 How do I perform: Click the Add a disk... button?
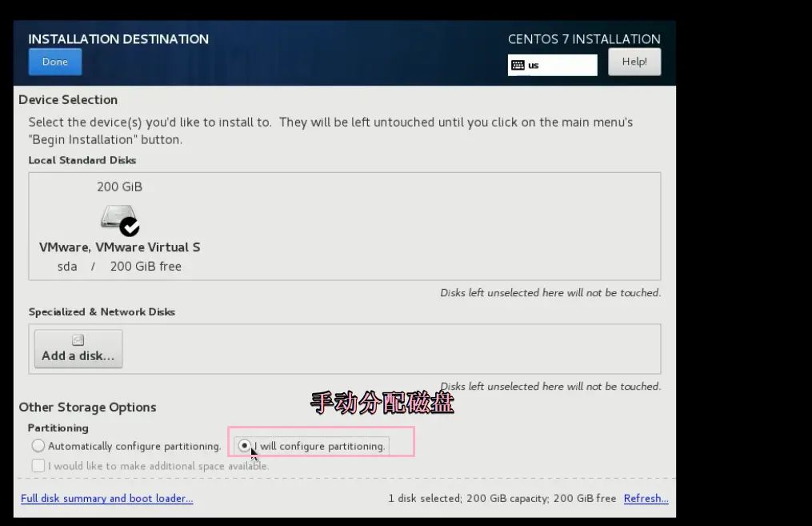pos(78,349)
